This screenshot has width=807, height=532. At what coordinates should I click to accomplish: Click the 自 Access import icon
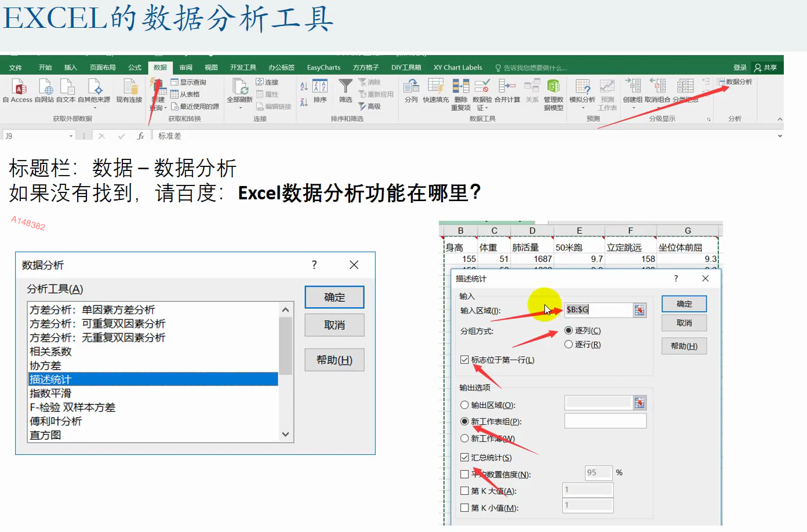tap(19, 87)
